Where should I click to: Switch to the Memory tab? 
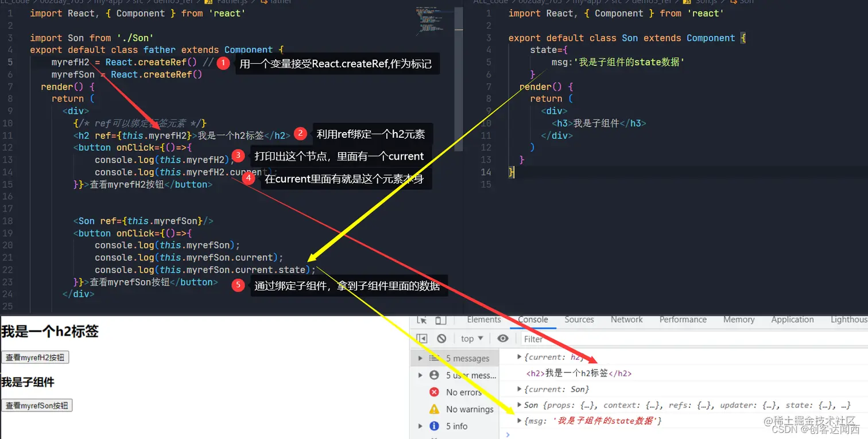tap(739, 320)
